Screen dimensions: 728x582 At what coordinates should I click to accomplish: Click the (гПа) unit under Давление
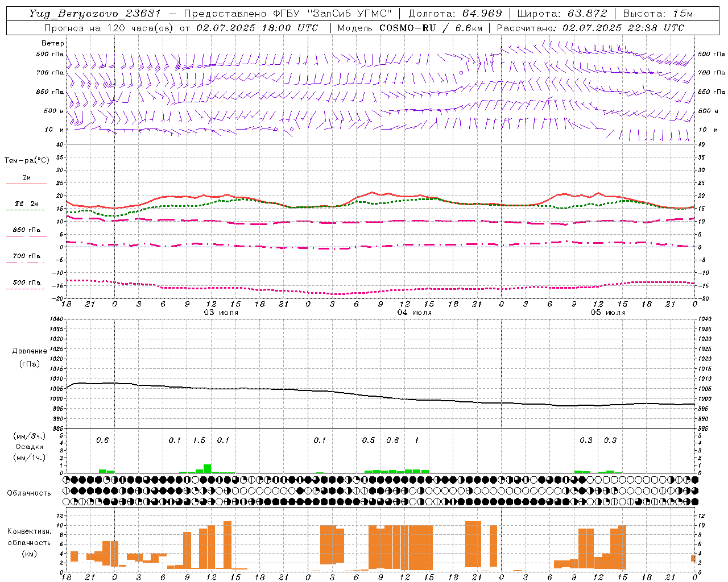30,364
